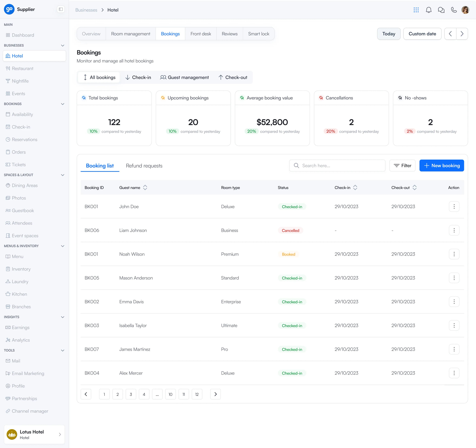476x448 pixels.
Task: Expand the Lotus Hotel account switcher
Action: pos(60,434)
